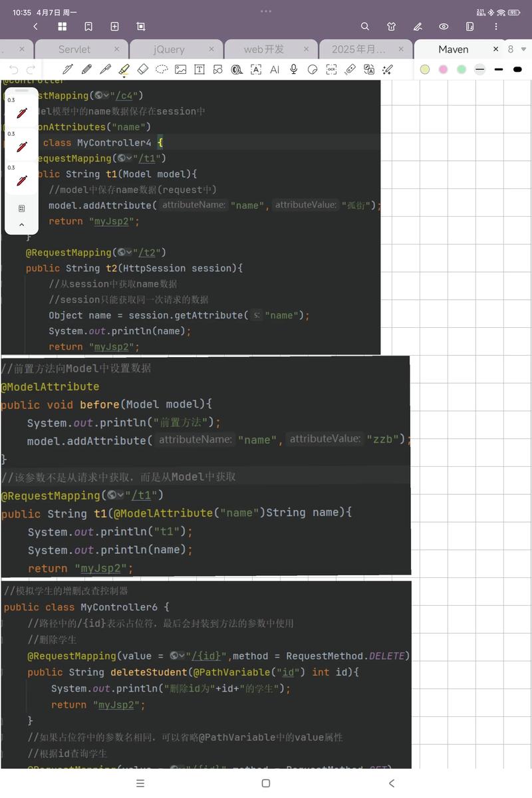Start voice recording with microphone icon
The image size is (532, 798).
pyautogui.click(x=293, y=69)
